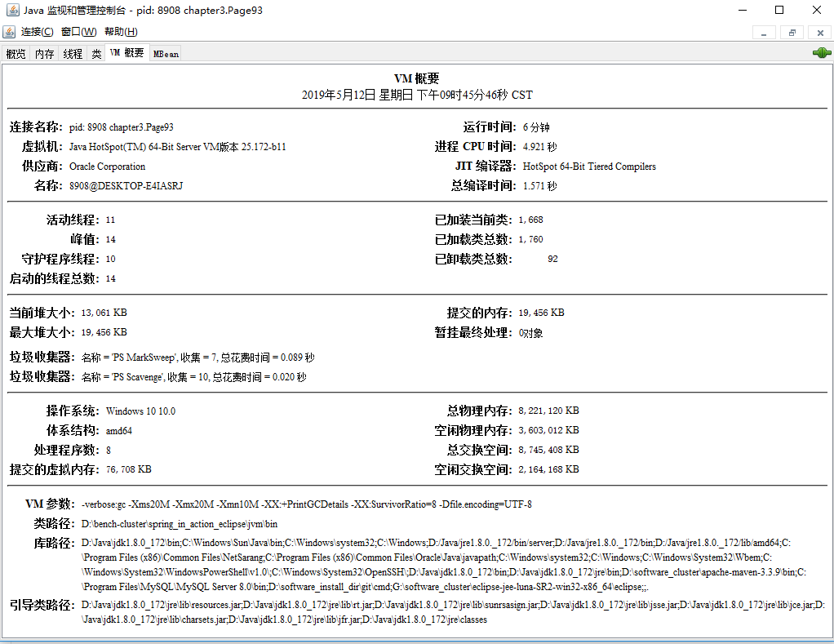Click the 库路径 label
Screen dimensions: 834x644
tap(54, 544)
